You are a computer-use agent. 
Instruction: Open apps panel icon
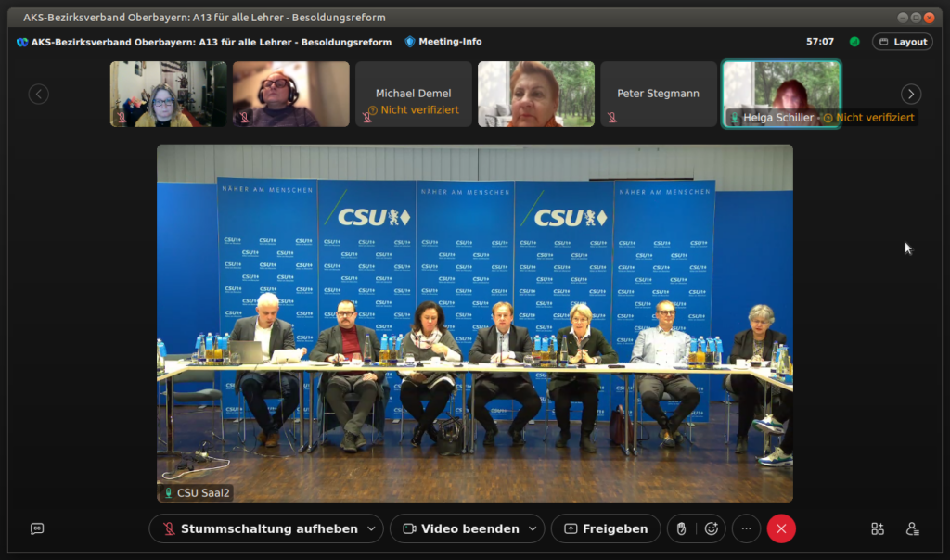click(x=878, y=528)
